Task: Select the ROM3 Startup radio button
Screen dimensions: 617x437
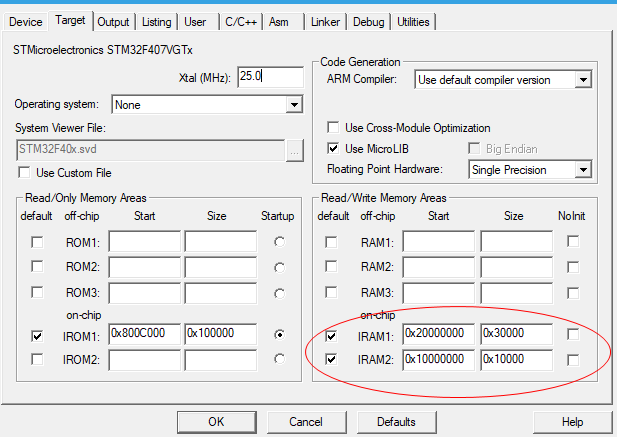Action: tap(279, 293)
